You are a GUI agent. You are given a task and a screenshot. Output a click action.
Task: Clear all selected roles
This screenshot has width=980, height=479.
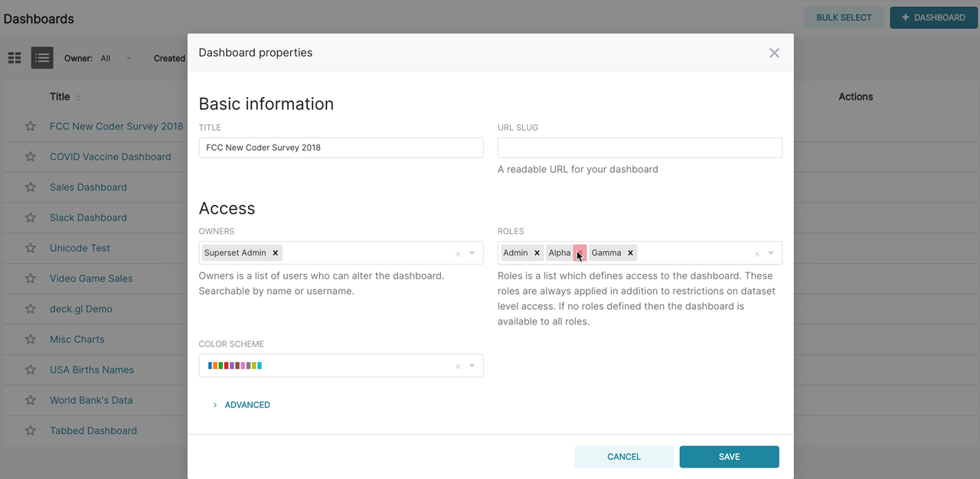click(757, 253)
